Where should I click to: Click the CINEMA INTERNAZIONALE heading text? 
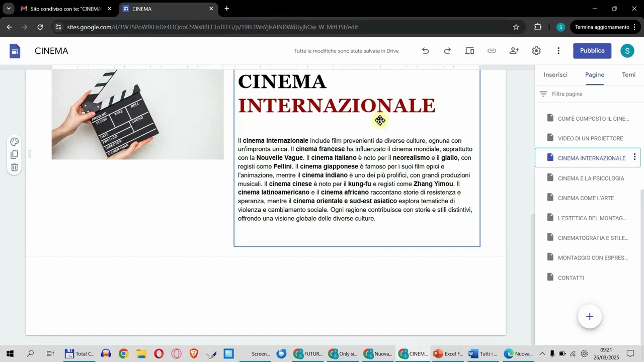pyautogui.click(x=337, y=94)
